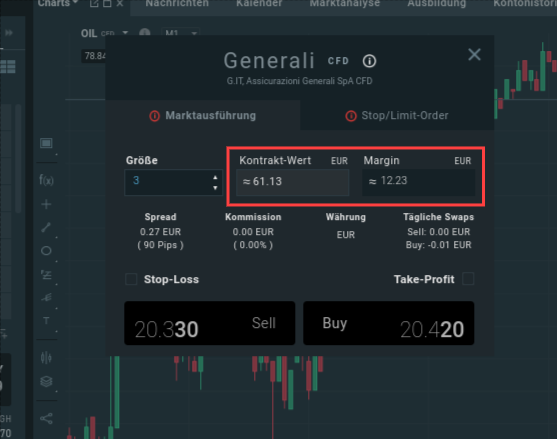557x439 pixels.
Task: Open the OIL instrument dropdown arrow
Action: tap(125, 33)
